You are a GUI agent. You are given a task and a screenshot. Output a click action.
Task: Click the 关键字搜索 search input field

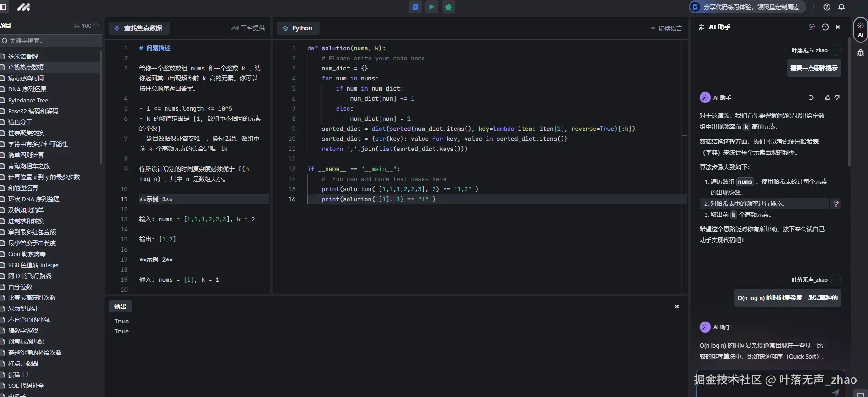51,41
